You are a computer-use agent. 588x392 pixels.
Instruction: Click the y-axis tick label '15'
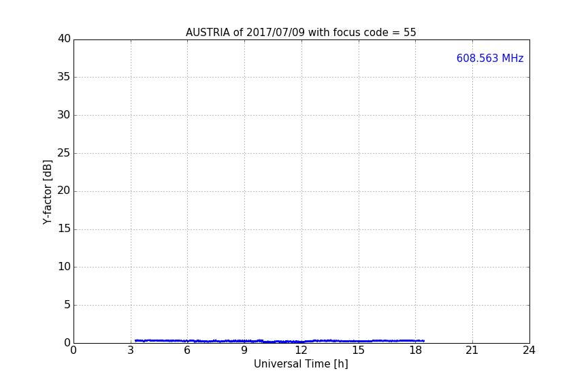[x=64, y=229]
